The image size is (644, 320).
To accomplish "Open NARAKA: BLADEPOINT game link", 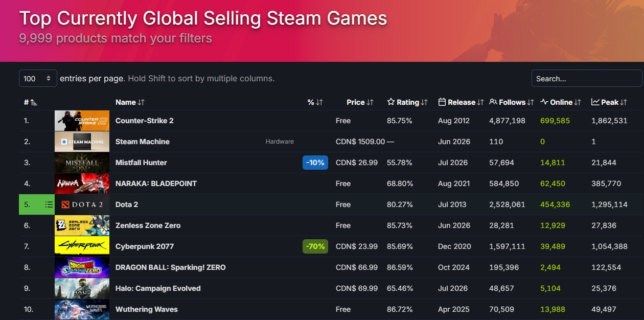I will tap(156, 184).
